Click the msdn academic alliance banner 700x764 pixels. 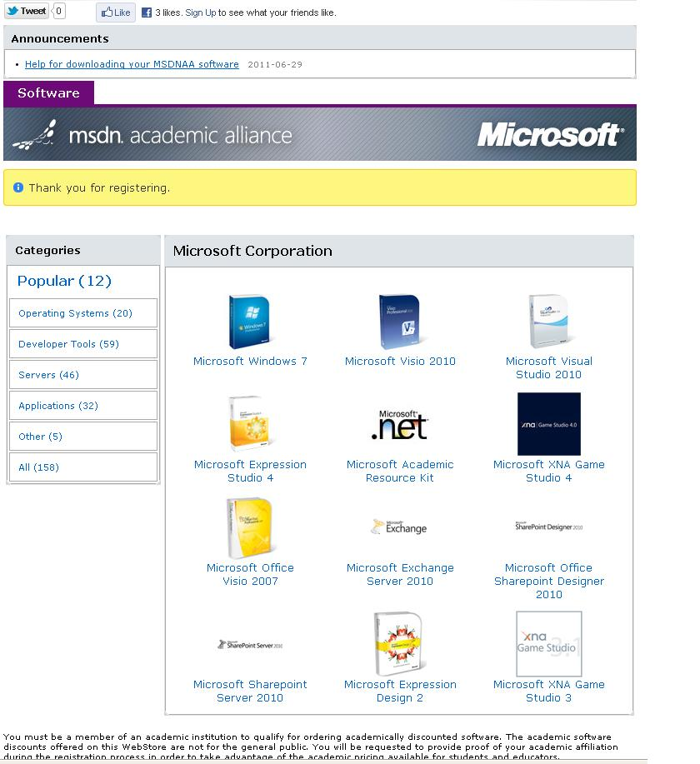coord(320,134)
